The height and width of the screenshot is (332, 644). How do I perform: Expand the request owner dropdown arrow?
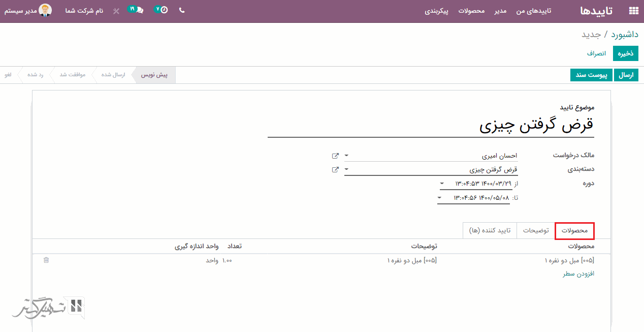tap(346, 156)
